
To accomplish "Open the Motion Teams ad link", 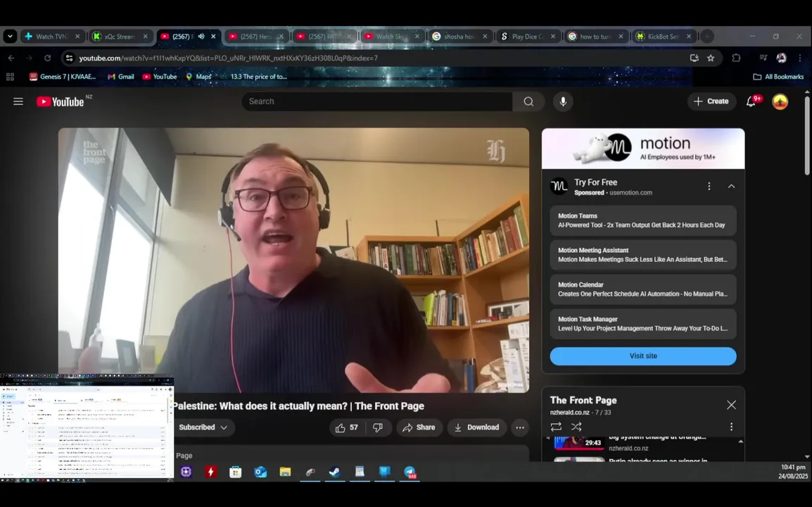I will pos(643,220).
